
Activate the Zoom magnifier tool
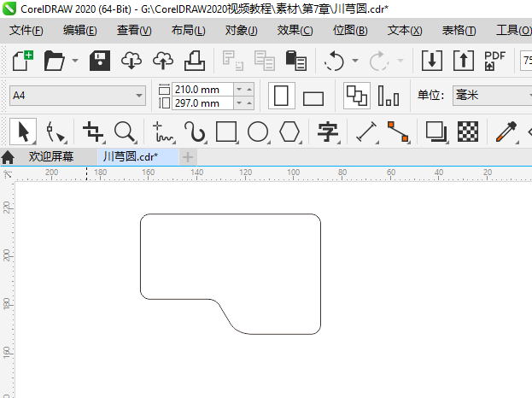(x=126, y=132)
